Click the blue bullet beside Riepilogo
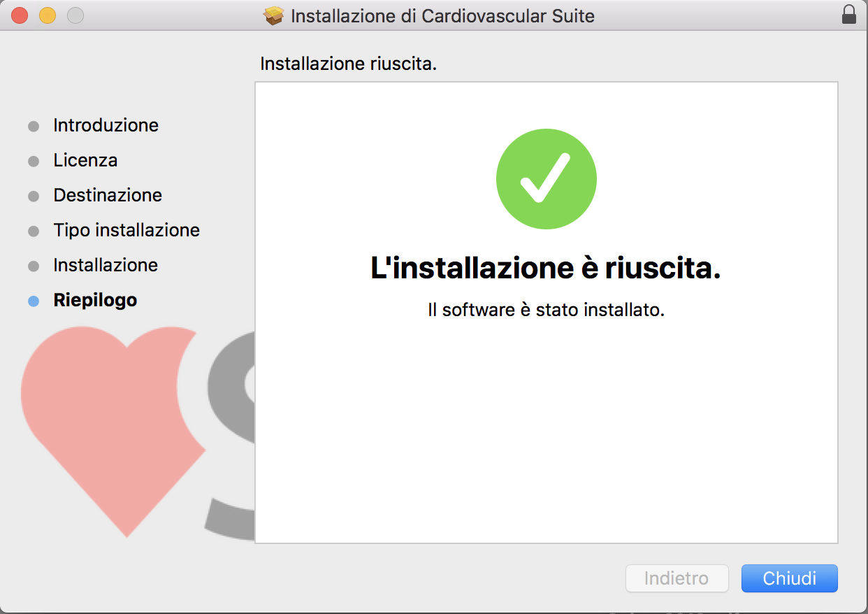Screen dimensions: 868x614 coord(34,301)
